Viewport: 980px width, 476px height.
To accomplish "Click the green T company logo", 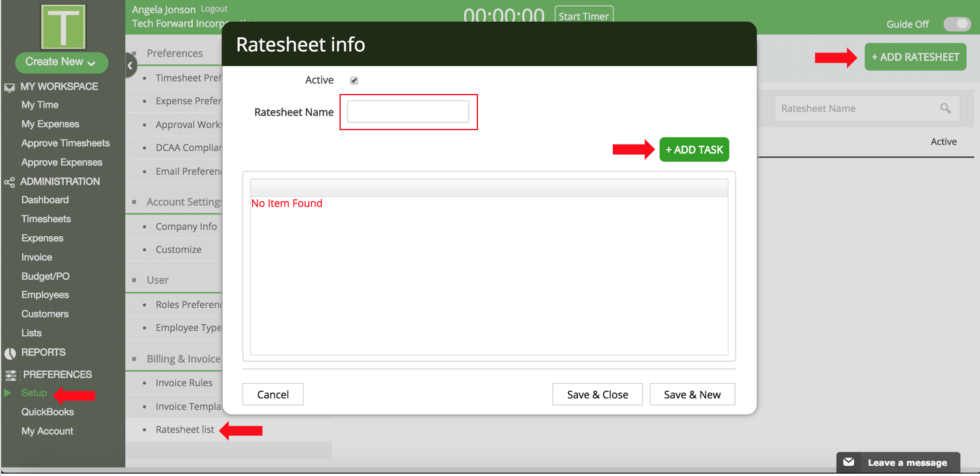I will [x=63, y=27].
